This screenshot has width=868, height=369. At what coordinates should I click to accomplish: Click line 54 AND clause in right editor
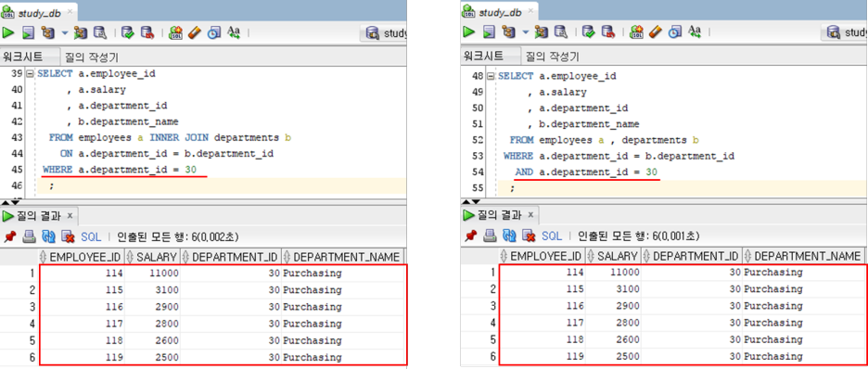point(586,172)
